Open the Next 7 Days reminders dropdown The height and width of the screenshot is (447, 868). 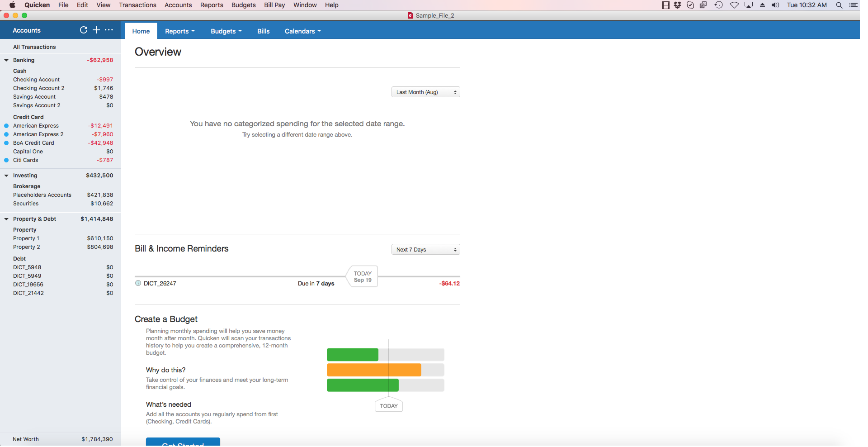(425, 250)
